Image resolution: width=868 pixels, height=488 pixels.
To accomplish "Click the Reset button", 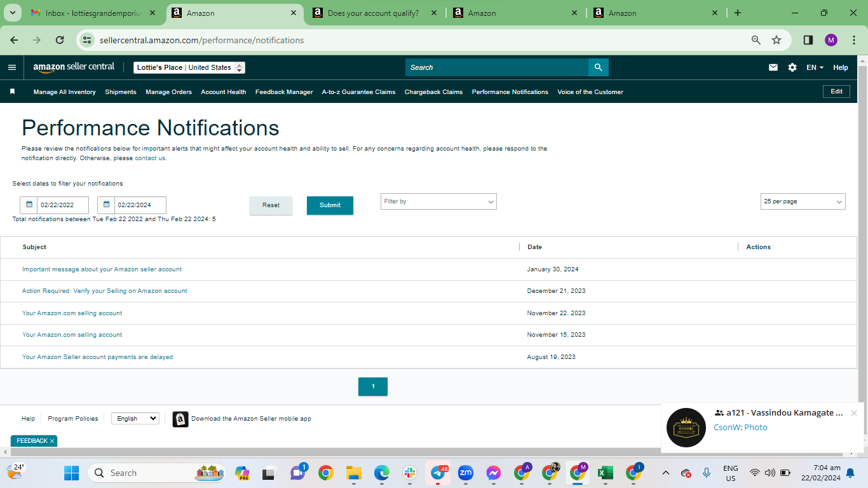I will click(x=271, y=205).
